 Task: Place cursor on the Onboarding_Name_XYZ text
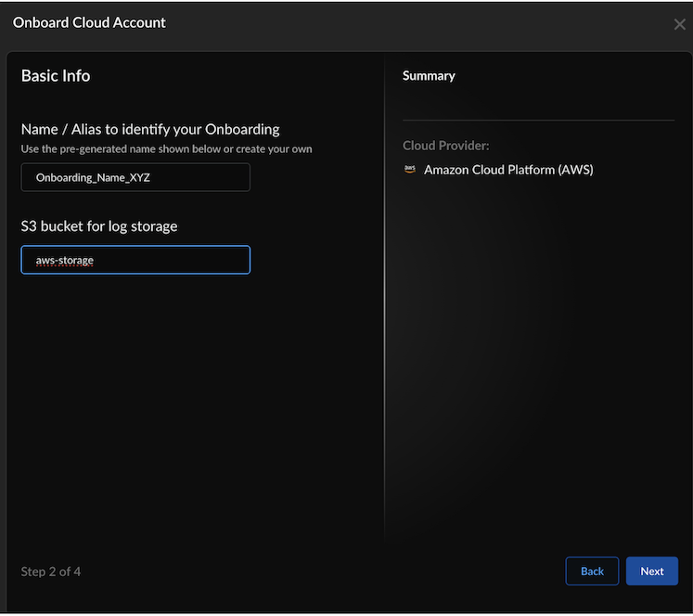[x=93, y=177]
